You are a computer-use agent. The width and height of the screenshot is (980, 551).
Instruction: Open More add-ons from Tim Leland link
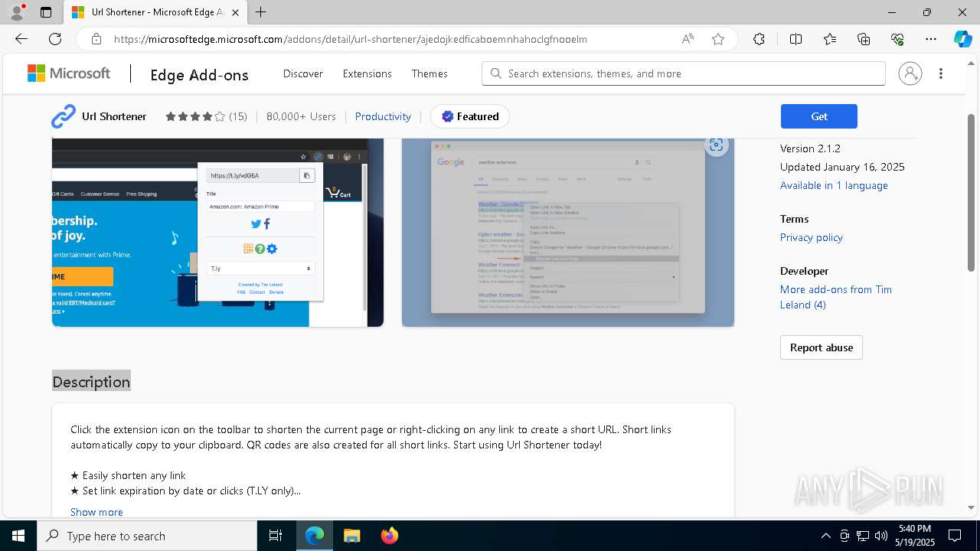(836, 297)
